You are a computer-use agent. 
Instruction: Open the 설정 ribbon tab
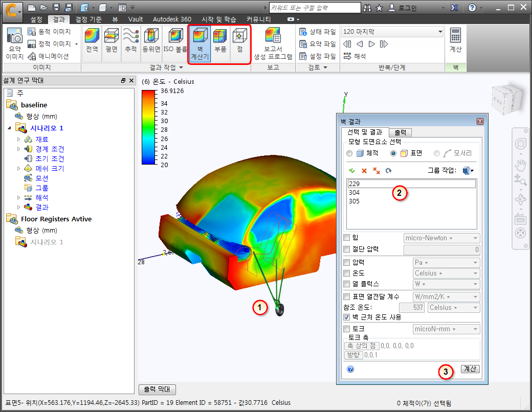click(x=36, y=19)
